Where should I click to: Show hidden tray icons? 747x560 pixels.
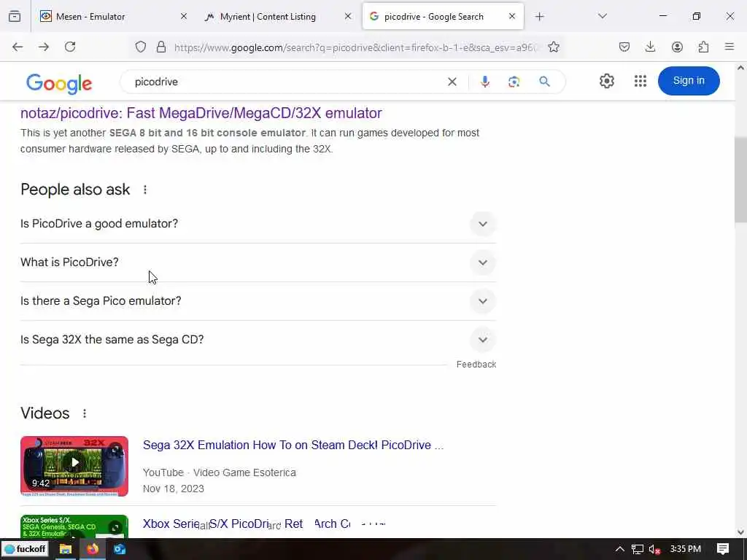coord(619,550)
